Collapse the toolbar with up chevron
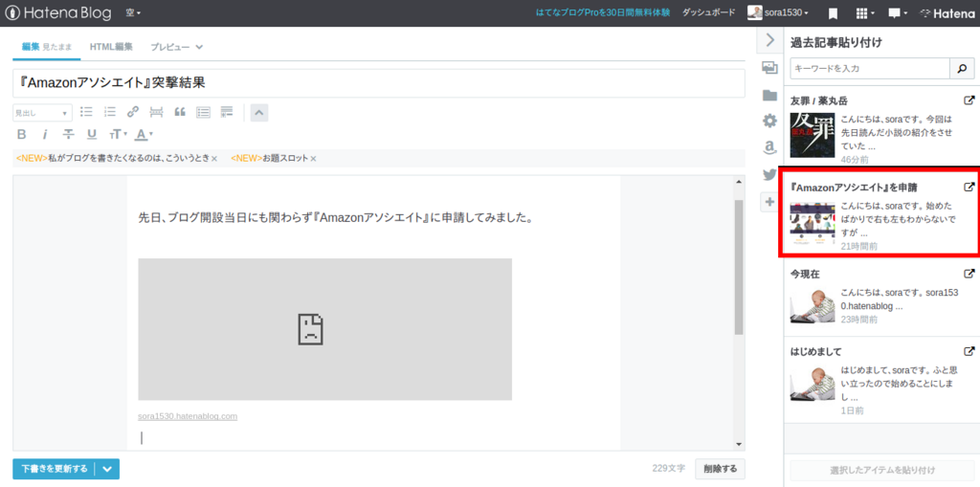 coord(259,113)
